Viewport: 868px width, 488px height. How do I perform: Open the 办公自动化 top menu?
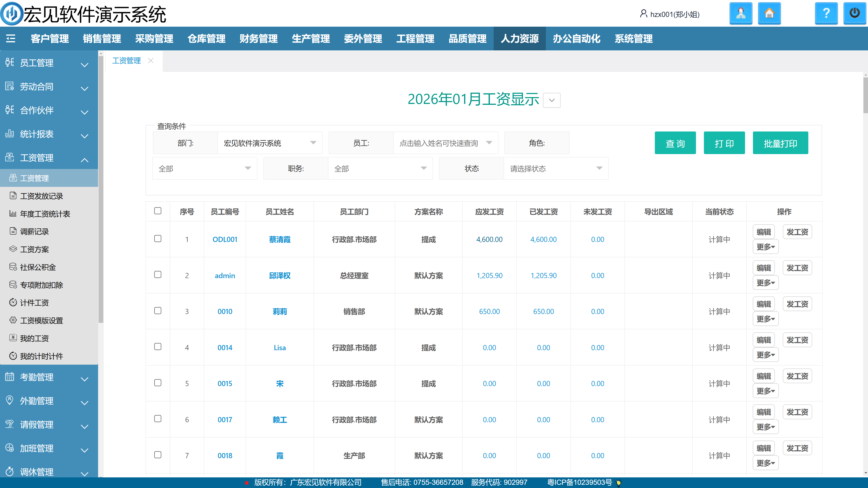(576, 39)
